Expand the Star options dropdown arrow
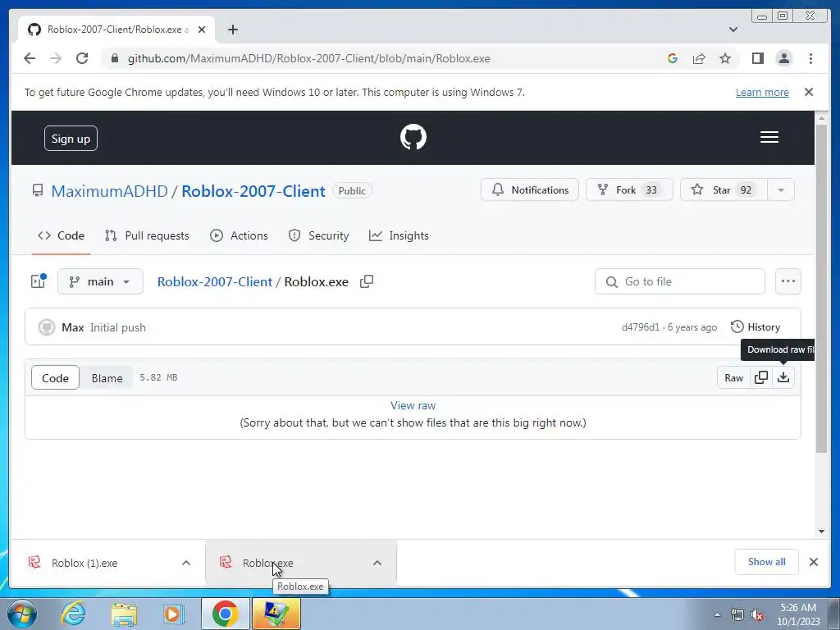Image resolution: width=840 pixels, height=630 pixels. click(781, 190)
